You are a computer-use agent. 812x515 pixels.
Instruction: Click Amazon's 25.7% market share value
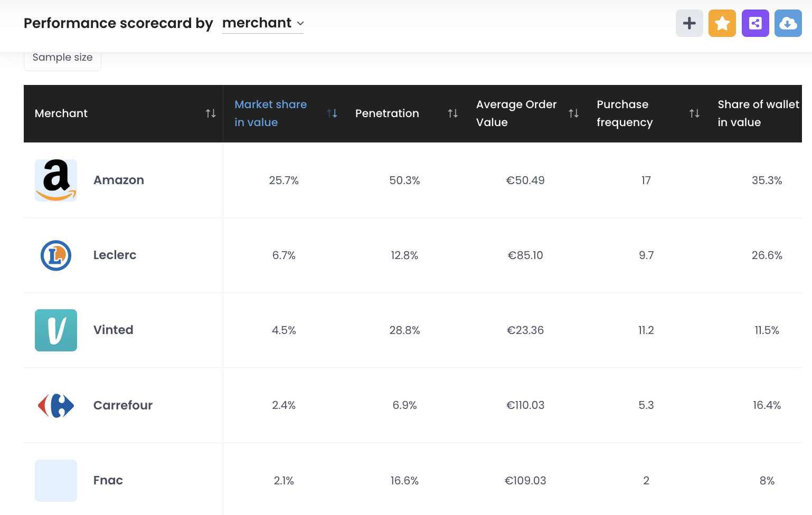(284, 180)
